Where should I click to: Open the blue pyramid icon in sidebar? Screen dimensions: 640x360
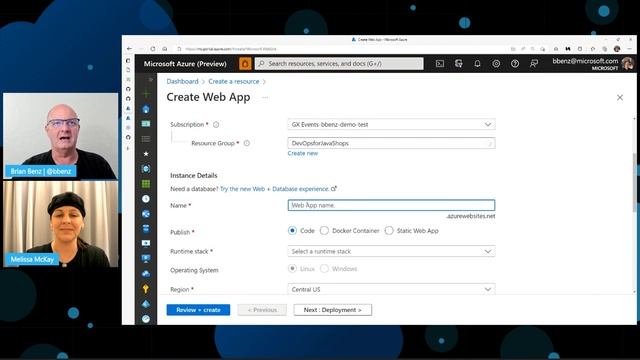click(146, 304)
